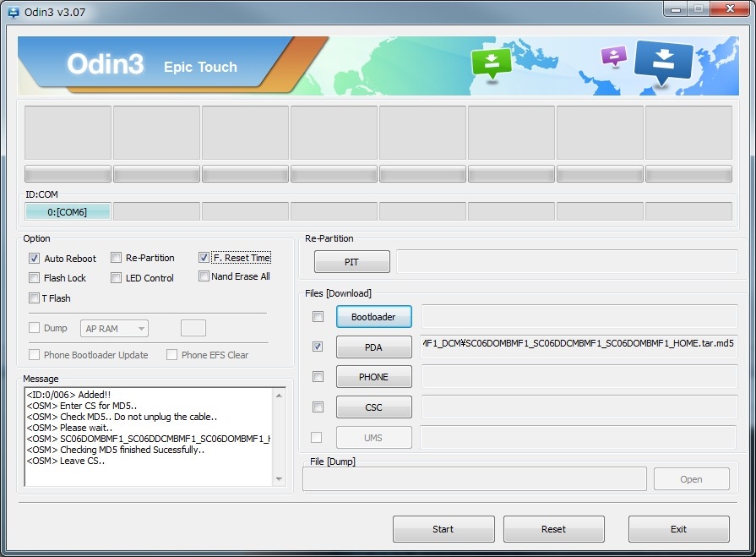Close the Odin3 window
Image resolution: width=756 pixels, height=557 pixels.
(x=730, y=9)
